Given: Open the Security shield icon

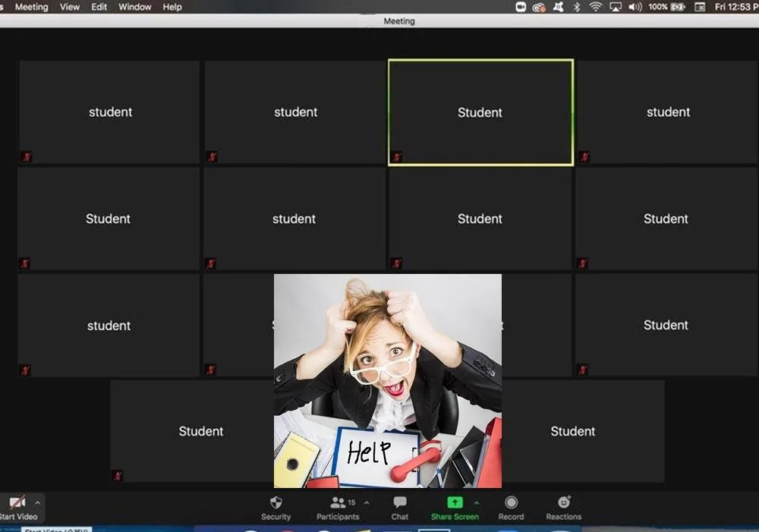Looking at the screenshot, I should coord(276,502).
